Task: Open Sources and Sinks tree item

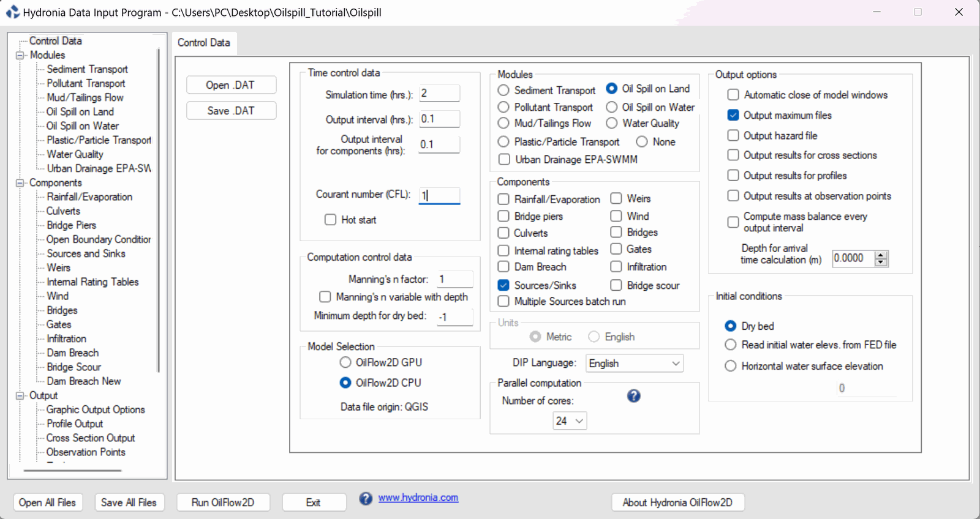Action: (x=86, y=254)
